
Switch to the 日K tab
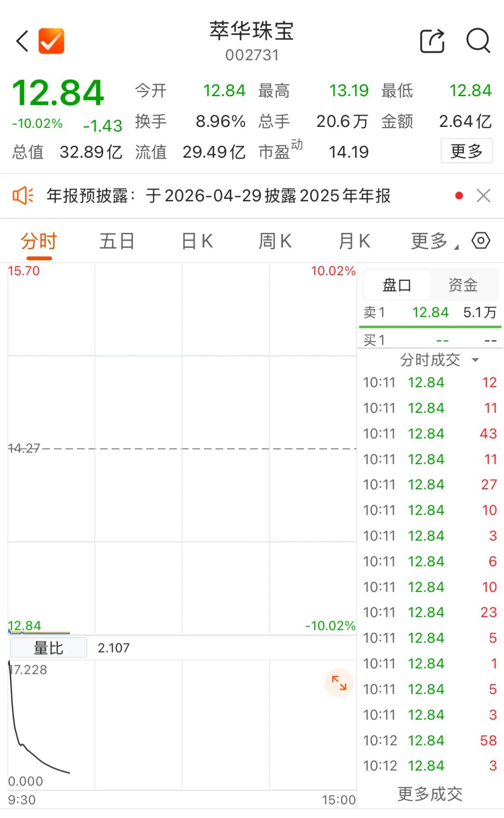coord(197,242)
